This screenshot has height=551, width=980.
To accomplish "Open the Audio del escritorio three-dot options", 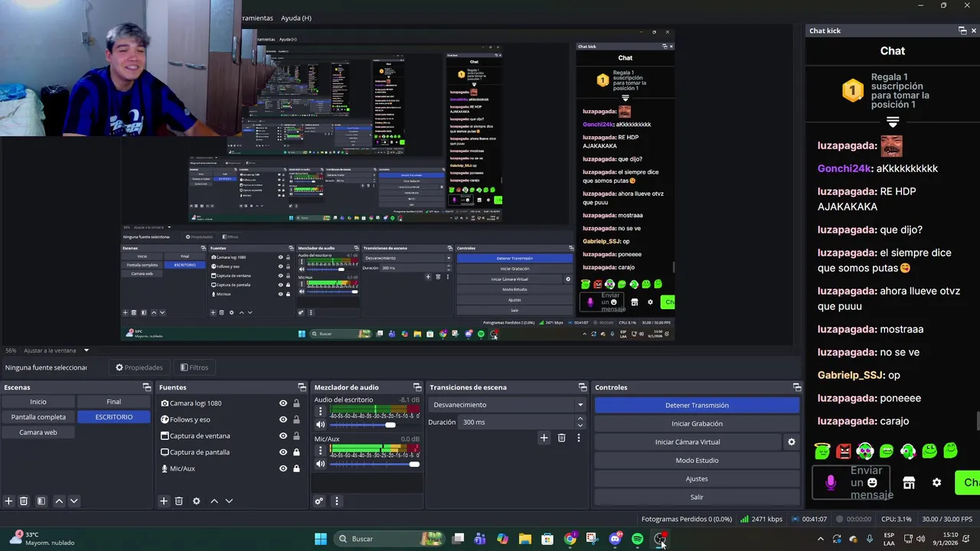I will click(320, 411).
